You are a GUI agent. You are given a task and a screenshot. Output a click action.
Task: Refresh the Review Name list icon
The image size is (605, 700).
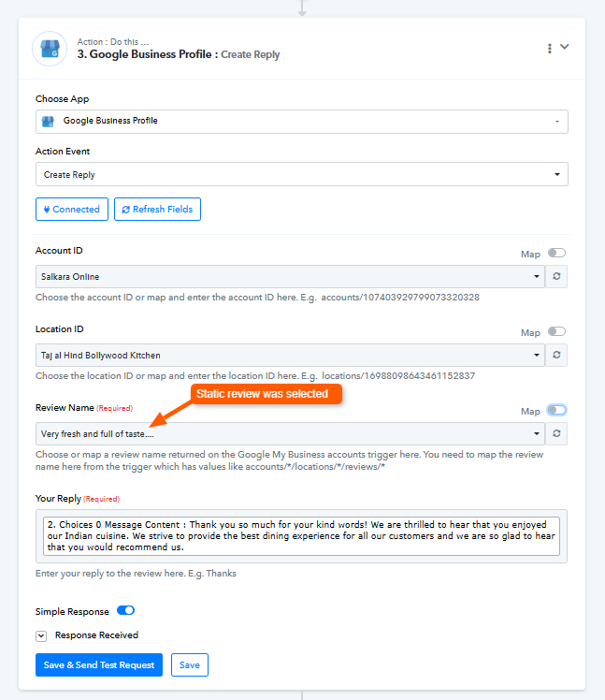556,434
